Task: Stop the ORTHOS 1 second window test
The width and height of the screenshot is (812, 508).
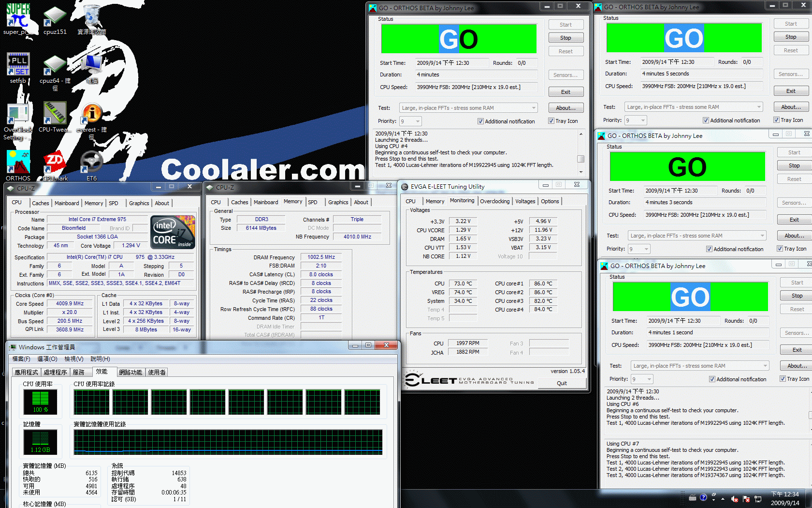Action: pyautogui.click(x=797, y=296)
